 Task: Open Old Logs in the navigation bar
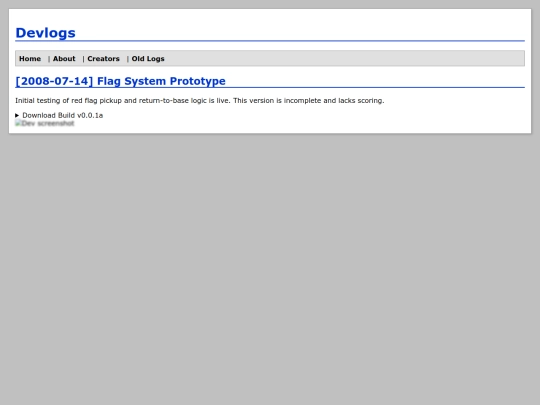pos(148,59)
